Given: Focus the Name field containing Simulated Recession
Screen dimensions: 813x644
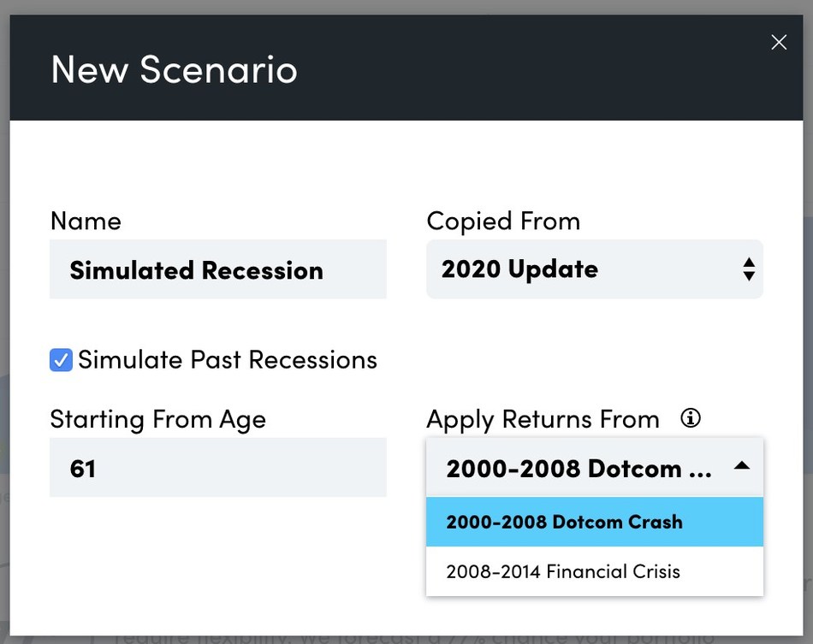Looking at the screenshot, I should click(217, 269).
